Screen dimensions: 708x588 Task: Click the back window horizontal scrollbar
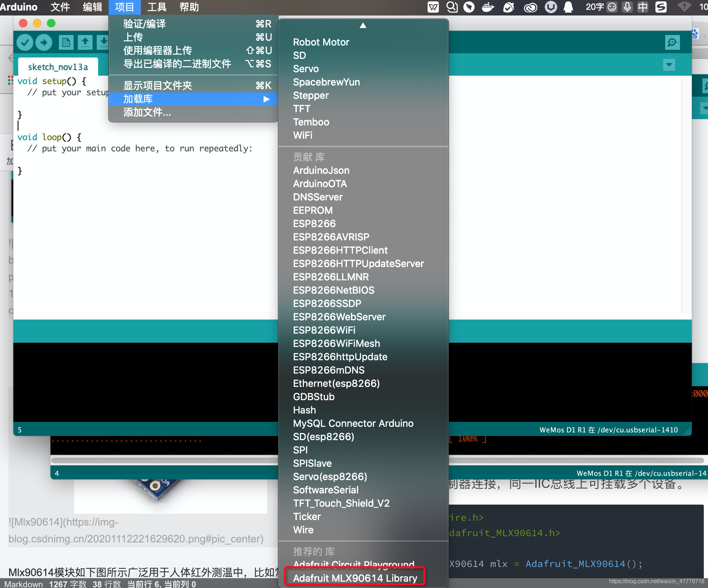[x=377, y=460]
